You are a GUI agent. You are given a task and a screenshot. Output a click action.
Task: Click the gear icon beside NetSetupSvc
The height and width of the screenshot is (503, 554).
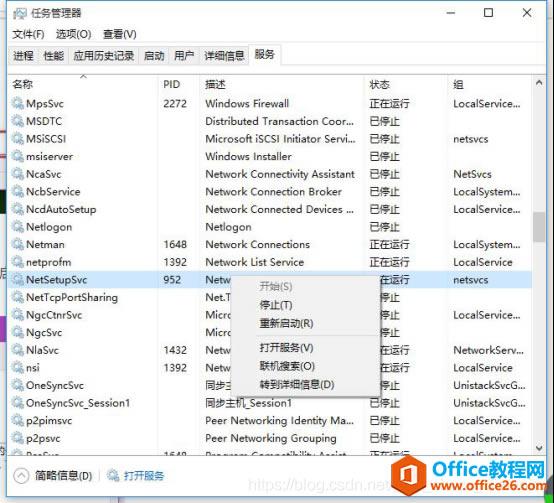tap(17, 280)
